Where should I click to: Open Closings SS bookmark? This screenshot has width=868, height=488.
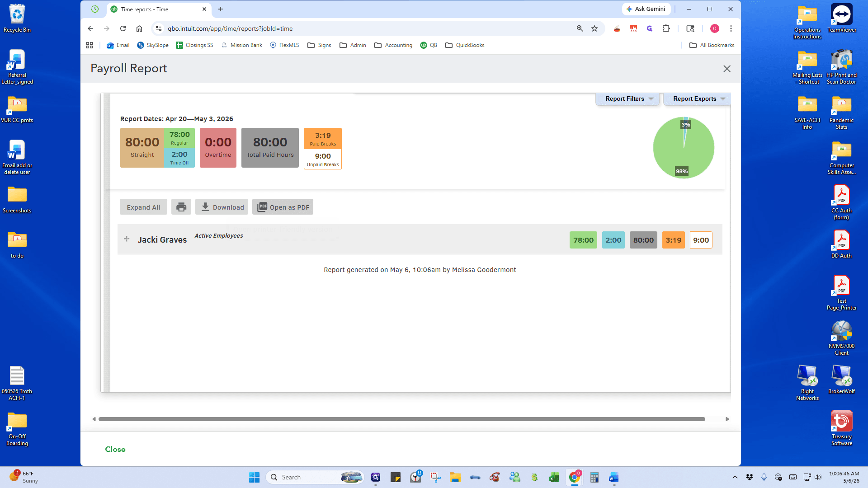194,45
